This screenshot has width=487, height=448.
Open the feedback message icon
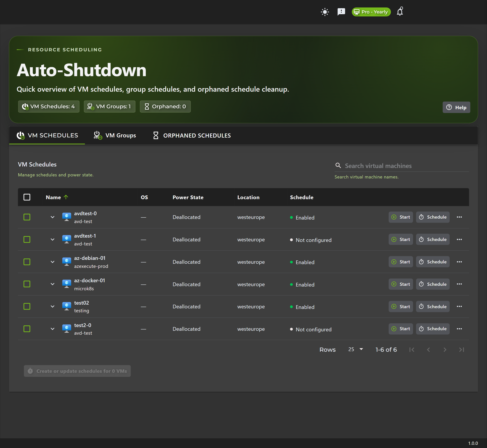[341, 12]
